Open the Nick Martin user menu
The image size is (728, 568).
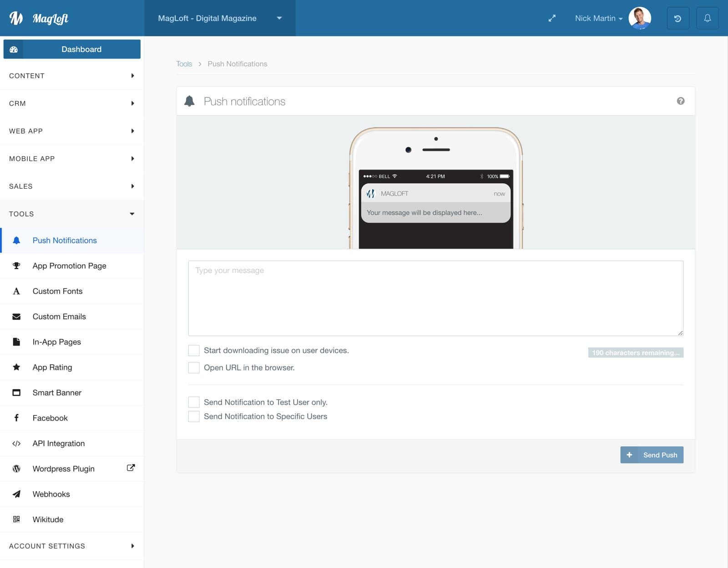pos(598,18)
